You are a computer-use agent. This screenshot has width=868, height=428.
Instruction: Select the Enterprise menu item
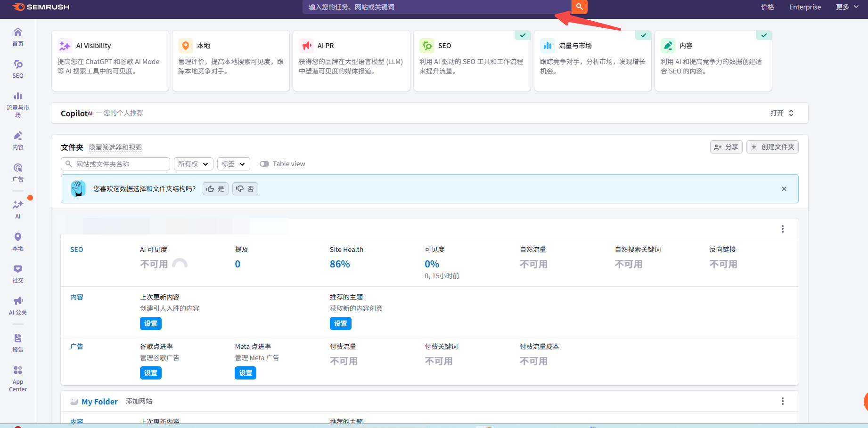[x=805, y=7]
